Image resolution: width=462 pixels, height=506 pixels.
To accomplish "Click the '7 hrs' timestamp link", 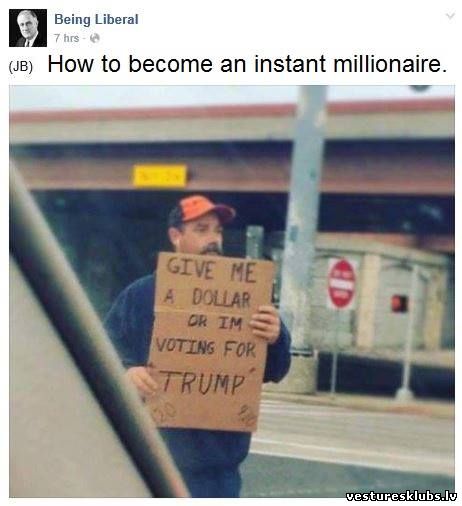I will pos(67,38).
